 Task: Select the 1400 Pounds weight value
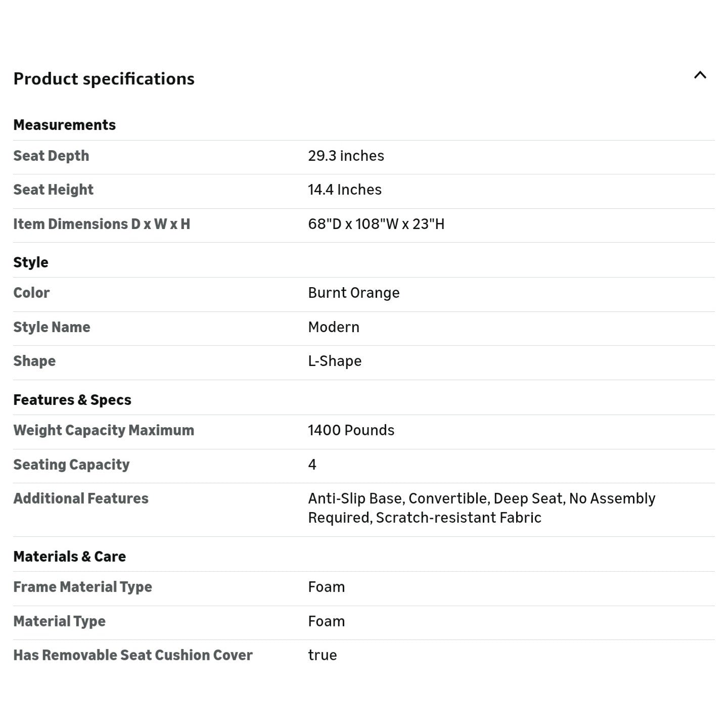point(351,430)
